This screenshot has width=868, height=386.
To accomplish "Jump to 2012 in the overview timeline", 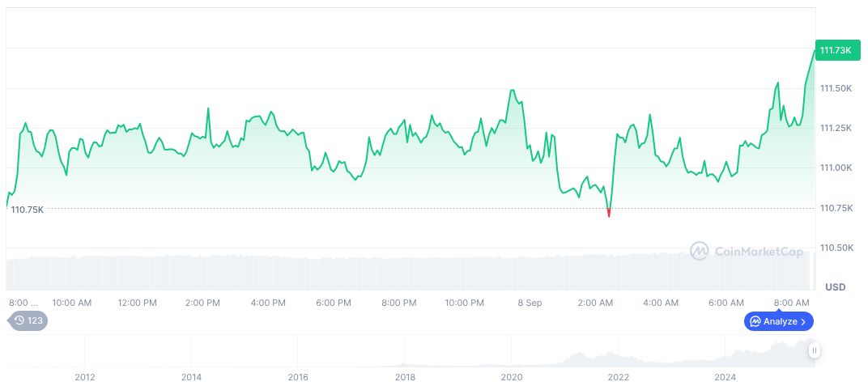I will pyautogui.click(x=85, y=376).
